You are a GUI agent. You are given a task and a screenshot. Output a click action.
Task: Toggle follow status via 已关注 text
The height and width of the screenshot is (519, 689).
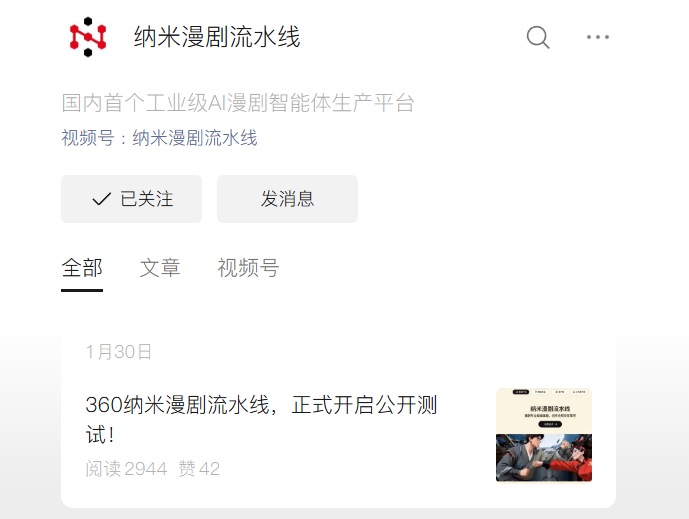coord(147,199)
